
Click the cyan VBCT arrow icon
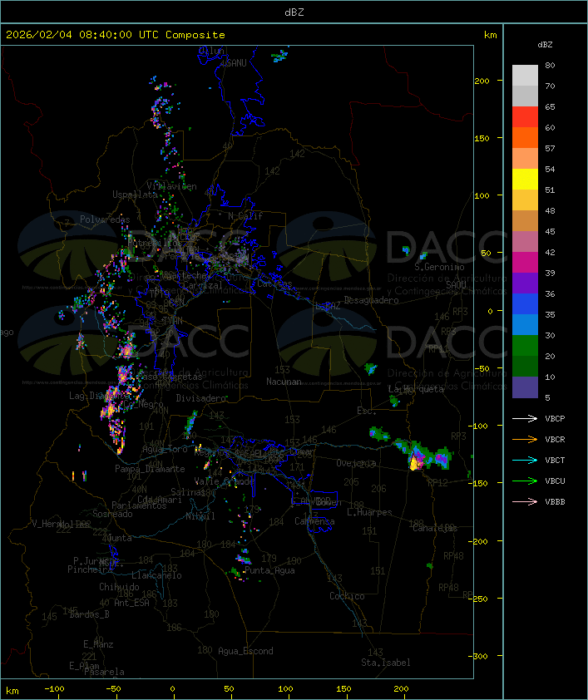point(525,461)
